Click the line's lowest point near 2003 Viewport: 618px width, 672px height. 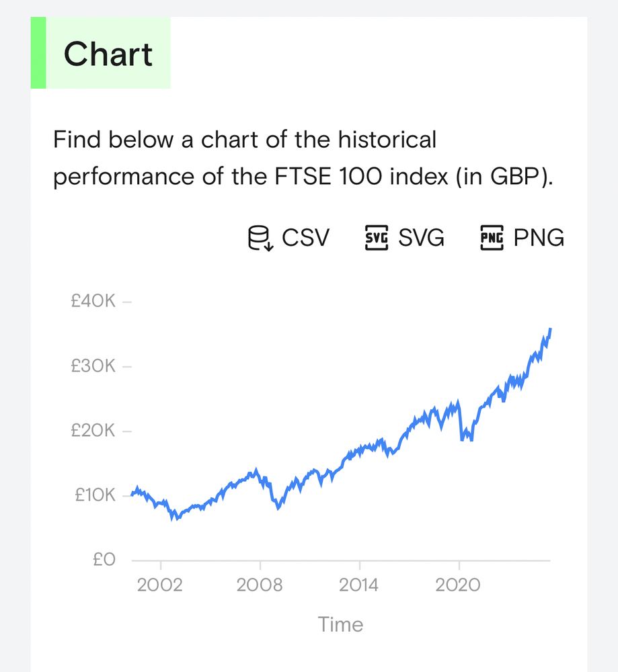tap(174, 517)
